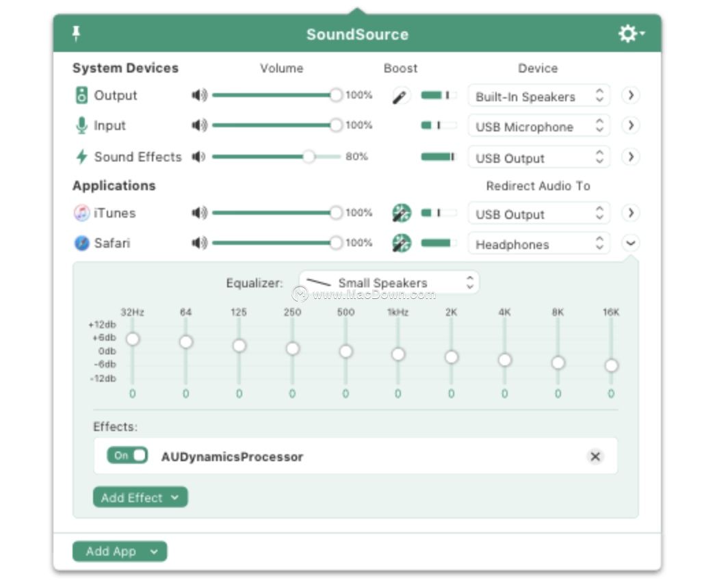This screenshot has width=728, height=587.
Task: Click the Sound Effects volume slider
Action: (x=277, y=157)
